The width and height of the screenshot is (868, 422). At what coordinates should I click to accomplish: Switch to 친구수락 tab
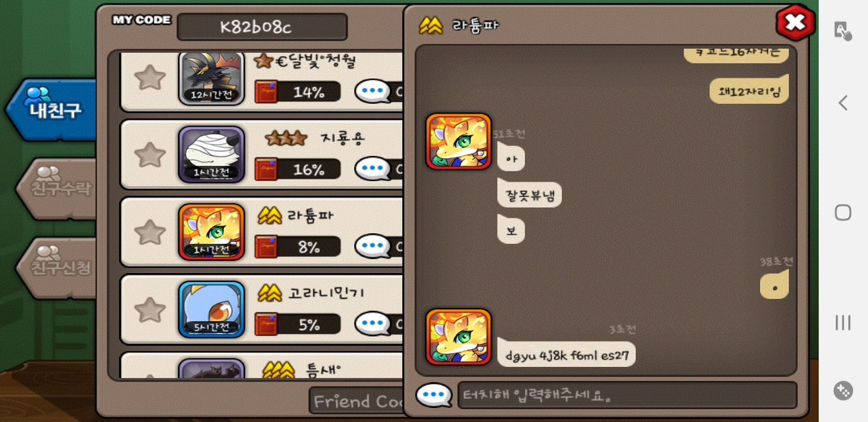[56, 189]
